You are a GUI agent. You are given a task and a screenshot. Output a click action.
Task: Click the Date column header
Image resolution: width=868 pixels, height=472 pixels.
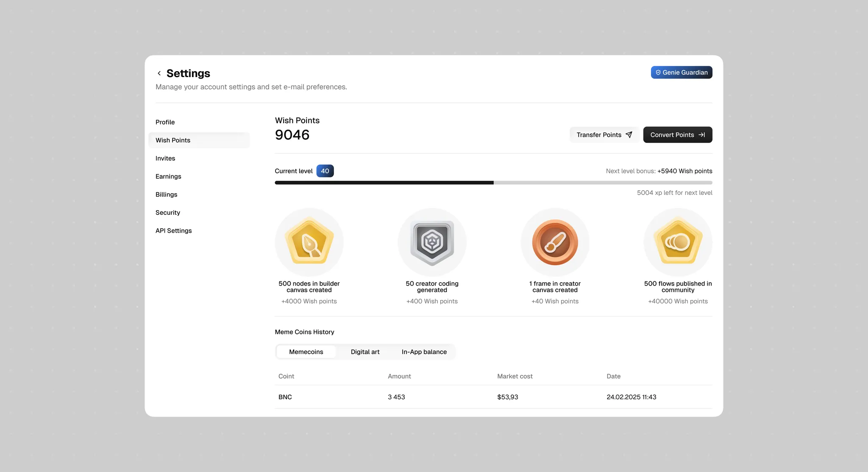coord(613,376)
